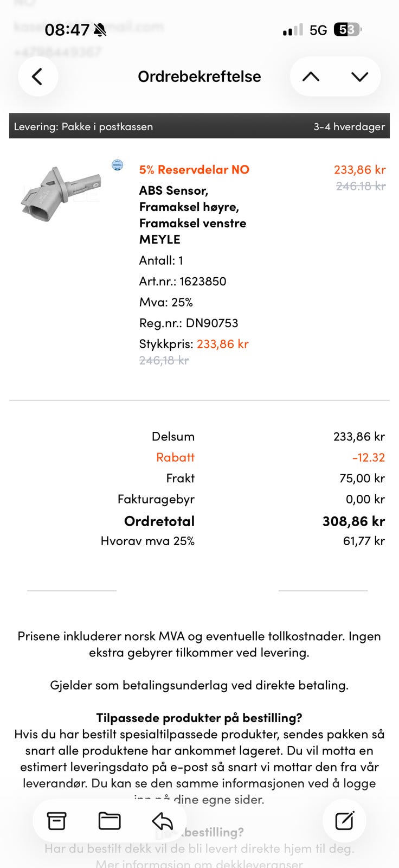Compose new message with pencil icon
This screenshot has width=399, height=868.
(344, 821)
